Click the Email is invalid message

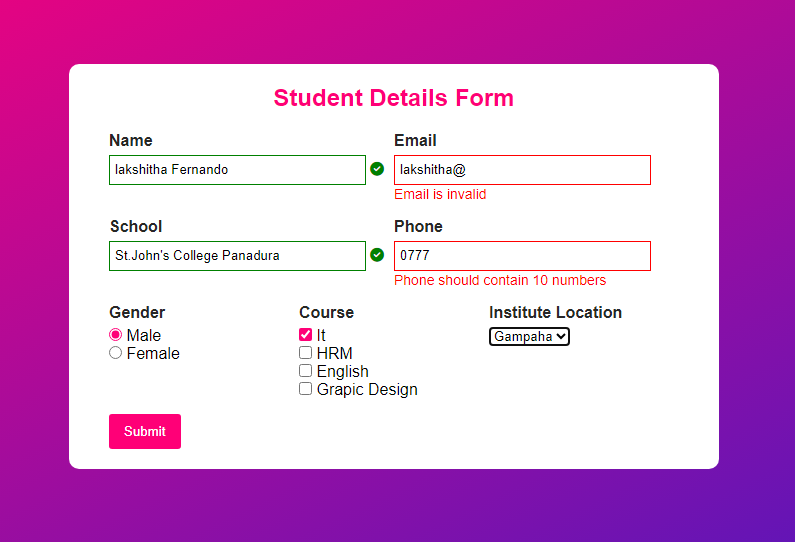440,194
